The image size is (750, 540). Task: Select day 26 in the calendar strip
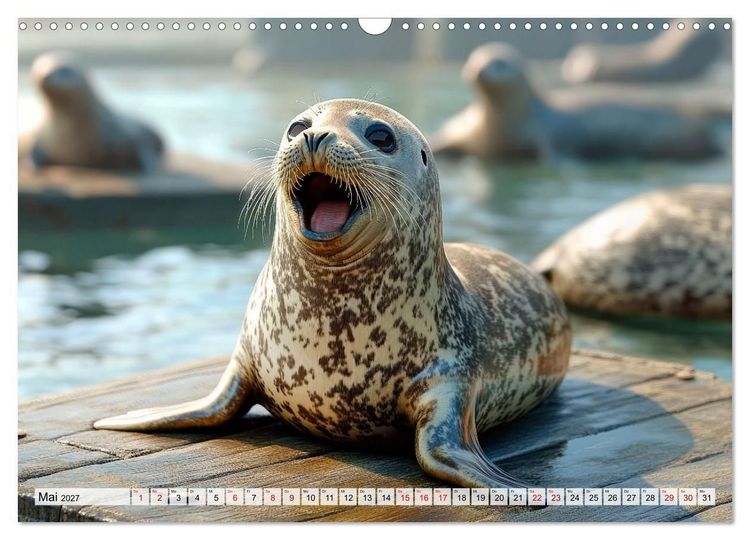pyautogui.click(x=613, y=497)
